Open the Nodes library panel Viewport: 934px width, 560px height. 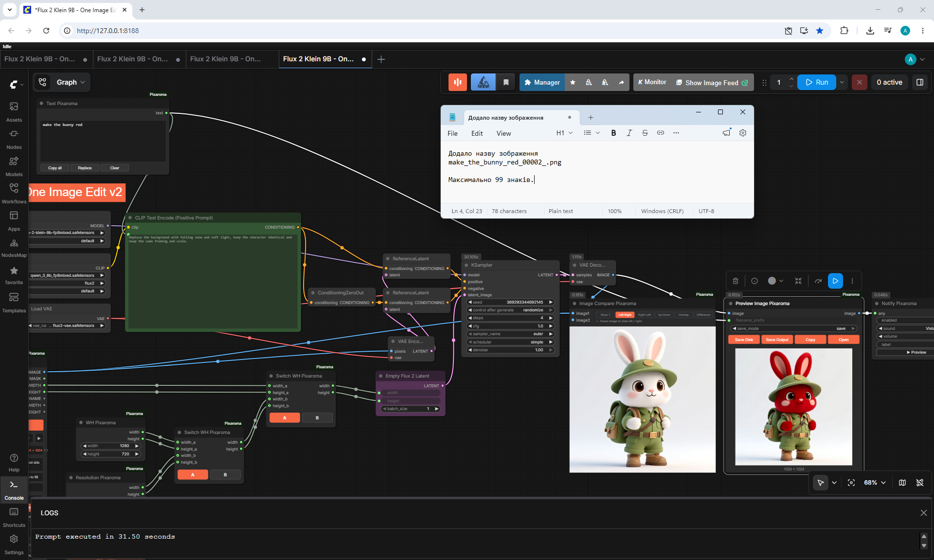14,139
